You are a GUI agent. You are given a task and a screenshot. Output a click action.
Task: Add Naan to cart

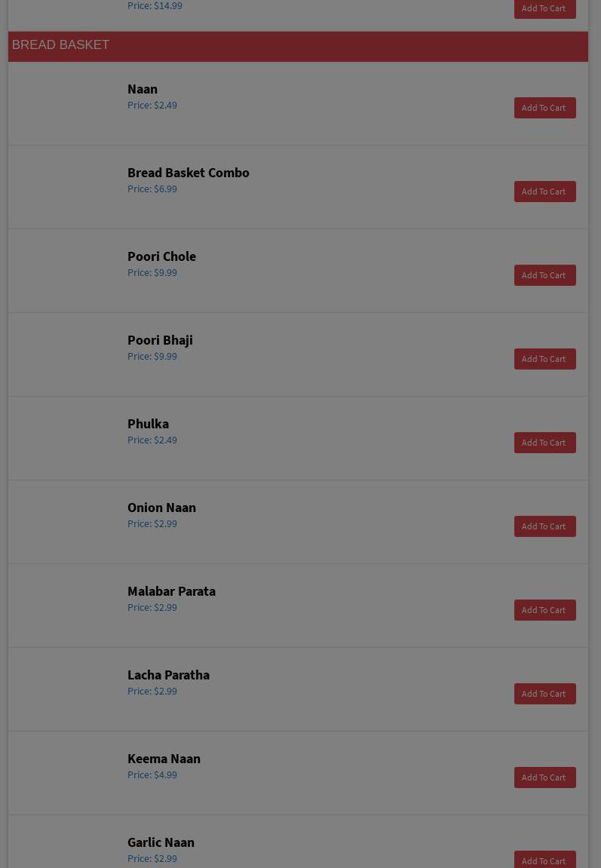544,108
